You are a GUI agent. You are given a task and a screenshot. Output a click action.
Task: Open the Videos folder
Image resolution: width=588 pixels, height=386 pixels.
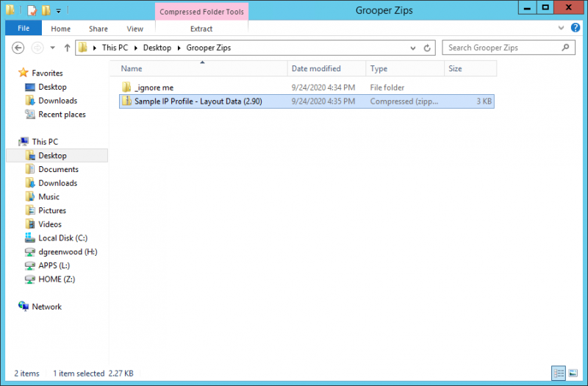tap(49, 224)
